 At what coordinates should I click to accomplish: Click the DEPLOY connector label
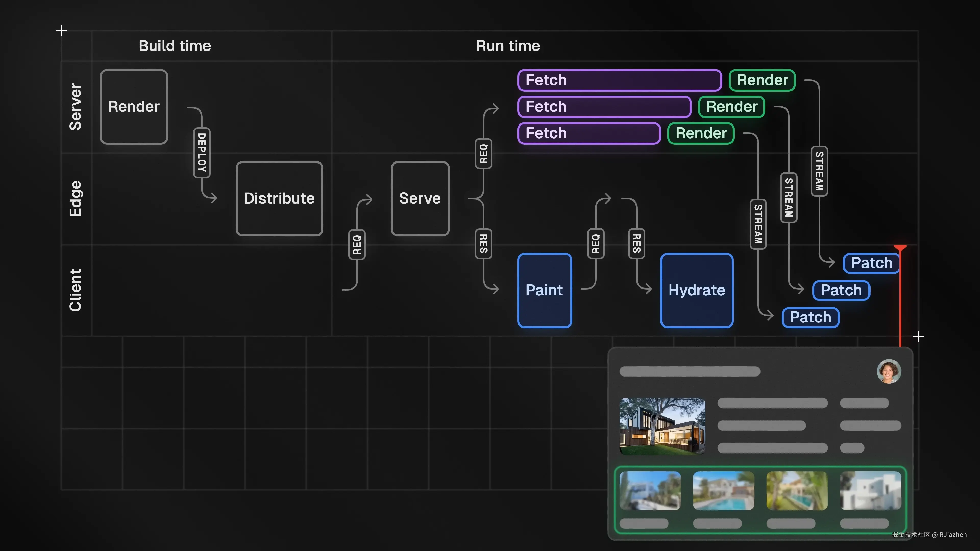(x=202, y=153)
